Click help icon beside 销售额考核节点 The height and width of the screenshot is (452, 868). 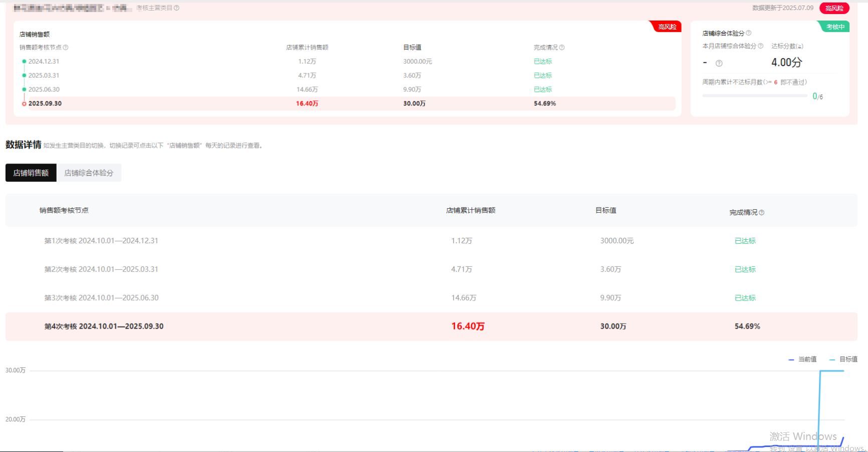pyautogui.click(x=66, y=48)
